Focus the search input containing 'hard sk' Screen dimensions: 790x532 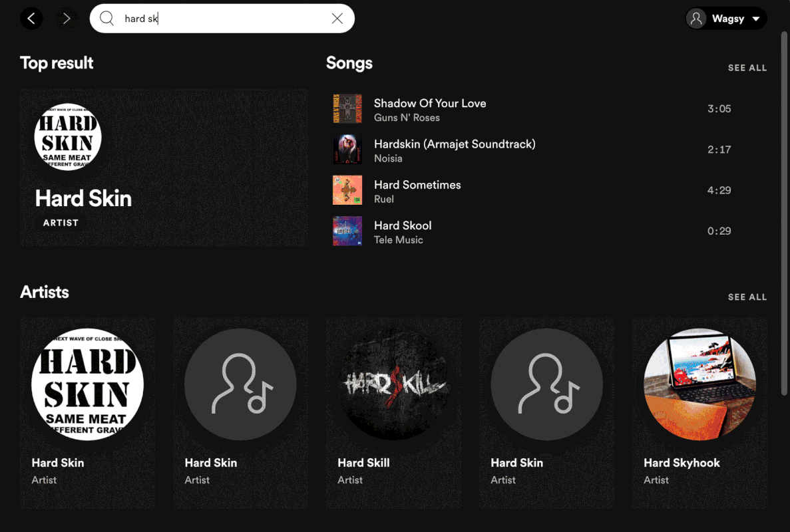point(222,19)
